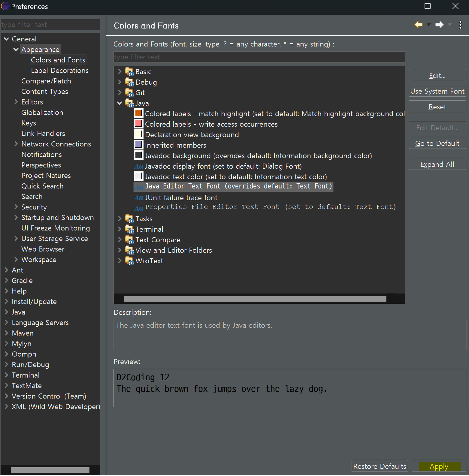The height and width of the screenshot is (476, 469).
Task: Select Label Decorations in the sidebar
Action: coord(60,71)
